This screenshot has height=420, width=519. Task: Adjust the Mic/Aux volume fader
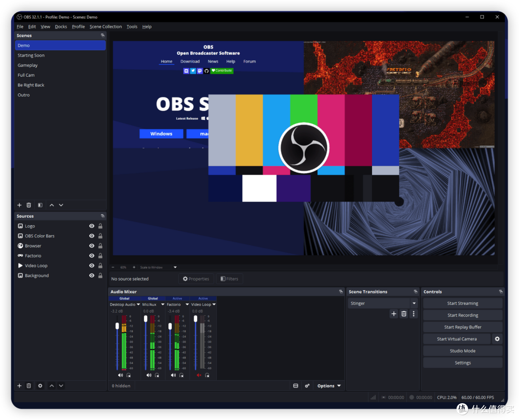pyautogui.click(x=146, y=319)
